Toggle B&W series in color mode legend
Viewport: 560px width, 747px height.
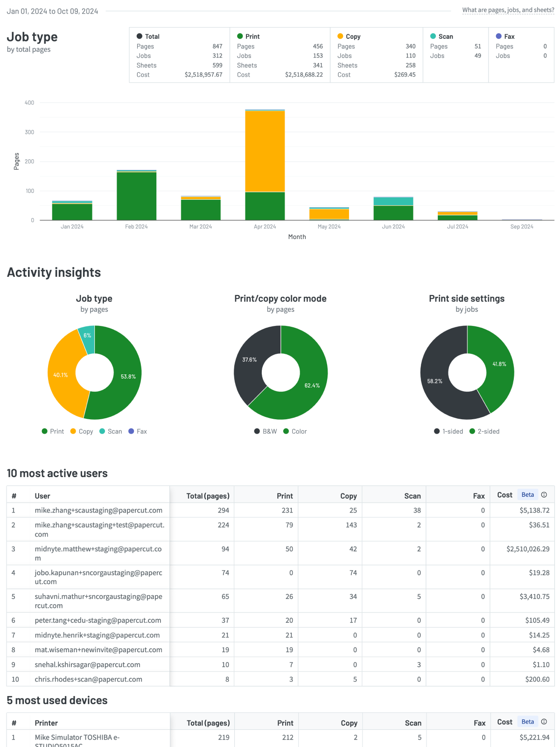coord(266,431)
